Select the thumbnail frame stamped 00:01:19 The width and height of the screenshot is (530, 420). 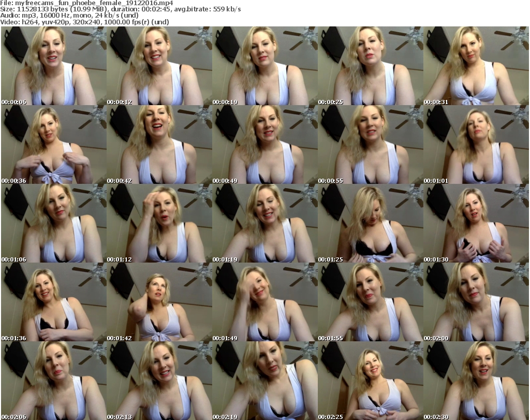click(264, 224)
